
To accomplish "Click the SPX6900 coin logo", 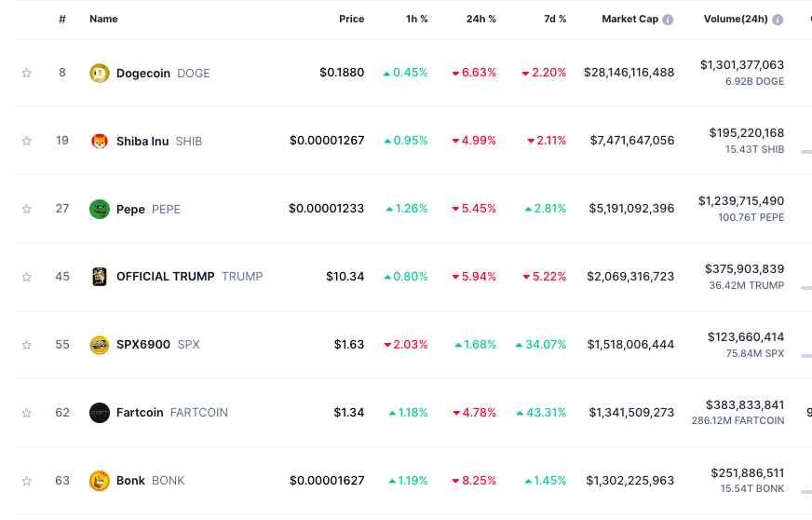I will 99,345.
